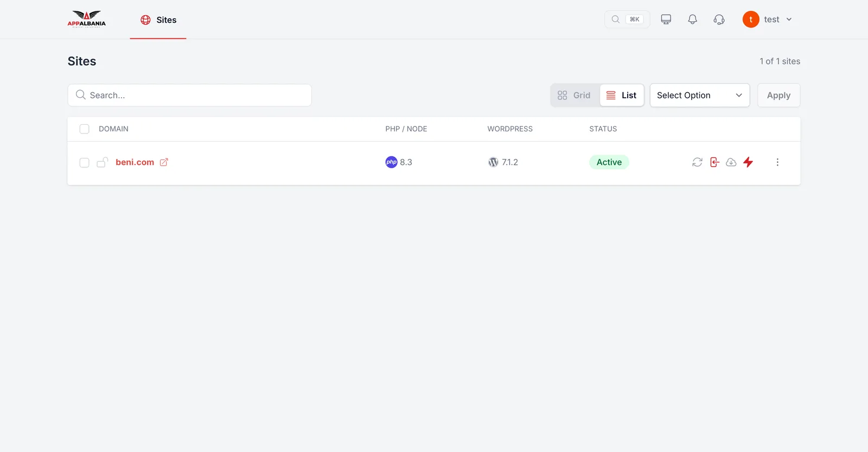868x452 pixels.
Task: Expand the test user menu chevron
Action: coord(789,20)
